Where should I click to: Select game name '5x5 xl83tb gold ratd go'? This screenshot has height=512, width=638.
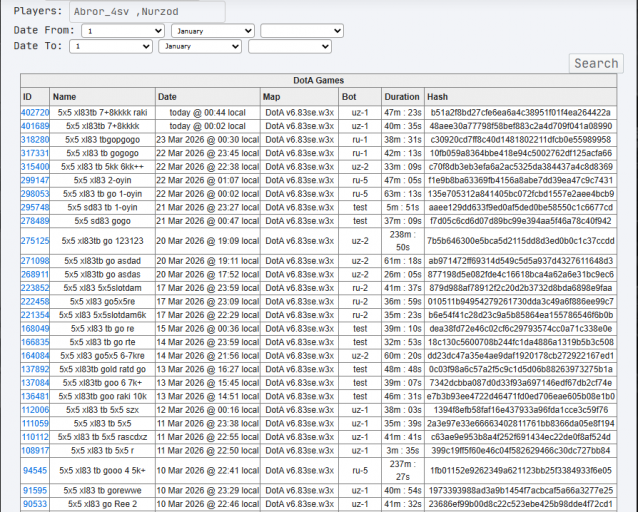(x=103, y=369)
